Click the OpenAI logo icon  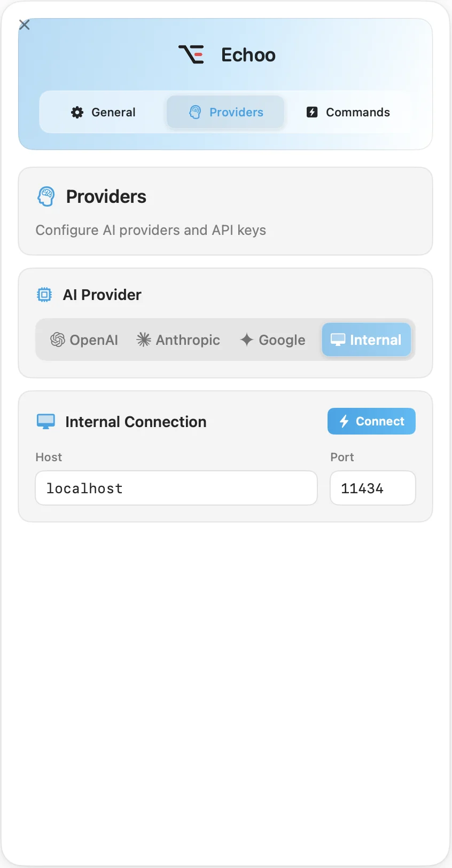click(x=58, y=340)
